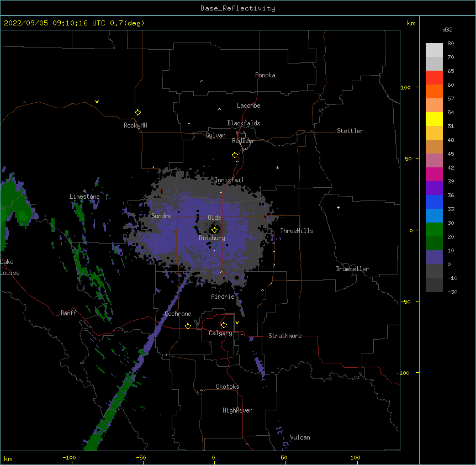
Task: Select the Lacombe city label
Action: point(248,105)
